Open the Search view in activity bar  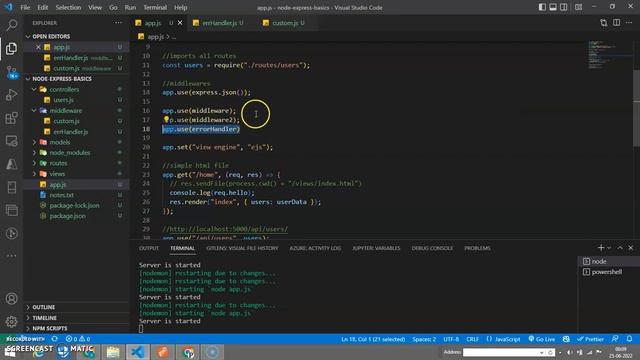[x=11, y=25]
